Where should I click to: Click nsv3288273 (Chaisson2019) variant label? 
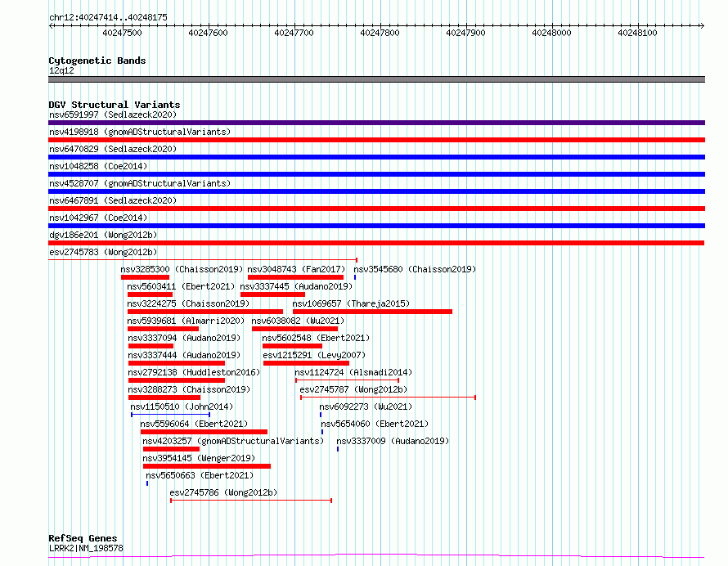tap(189, 389)
